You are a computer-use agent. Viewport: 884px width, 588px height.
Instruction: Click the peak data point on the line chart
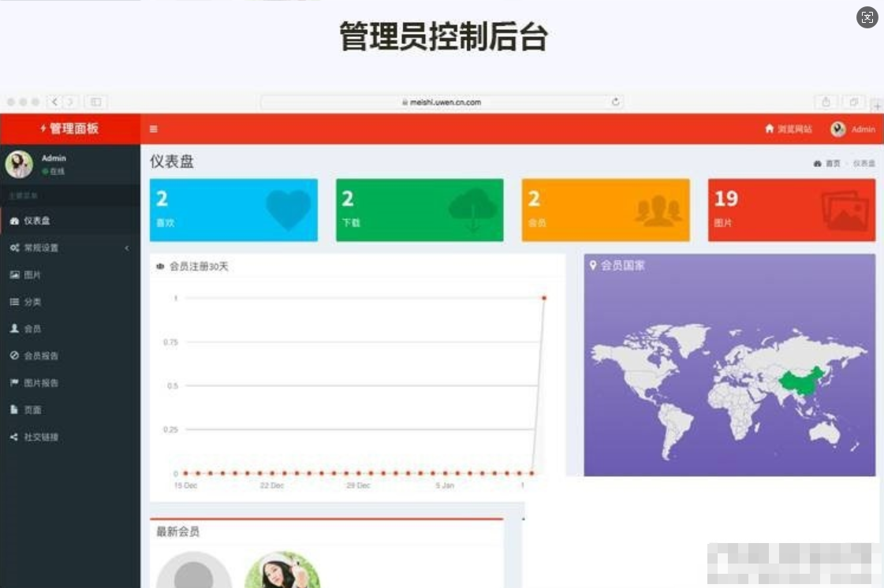tap(544, 298)
